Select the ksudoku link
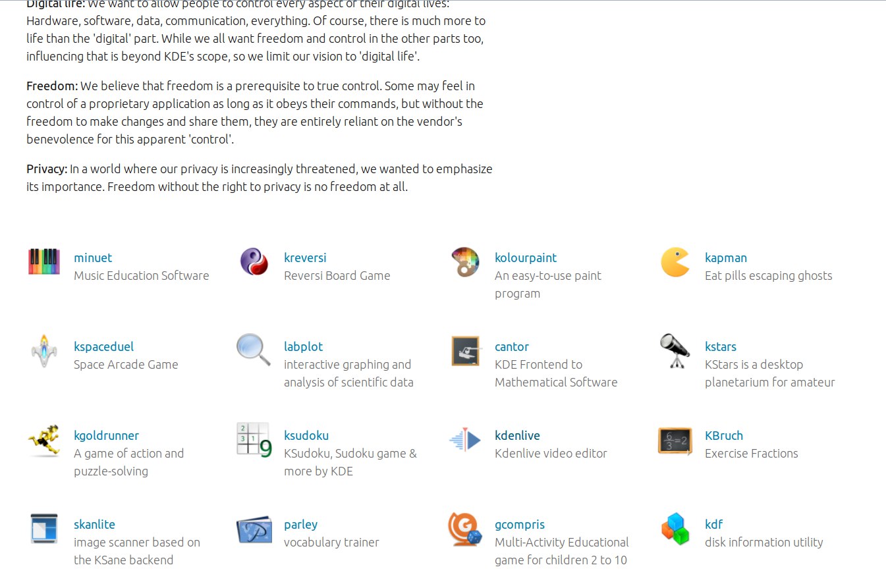 306,435
